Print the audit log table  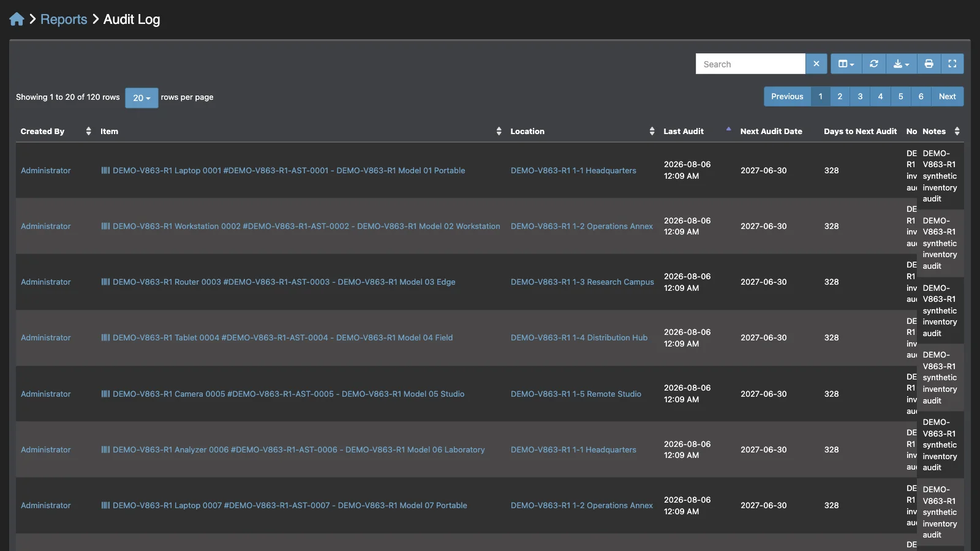929,64
